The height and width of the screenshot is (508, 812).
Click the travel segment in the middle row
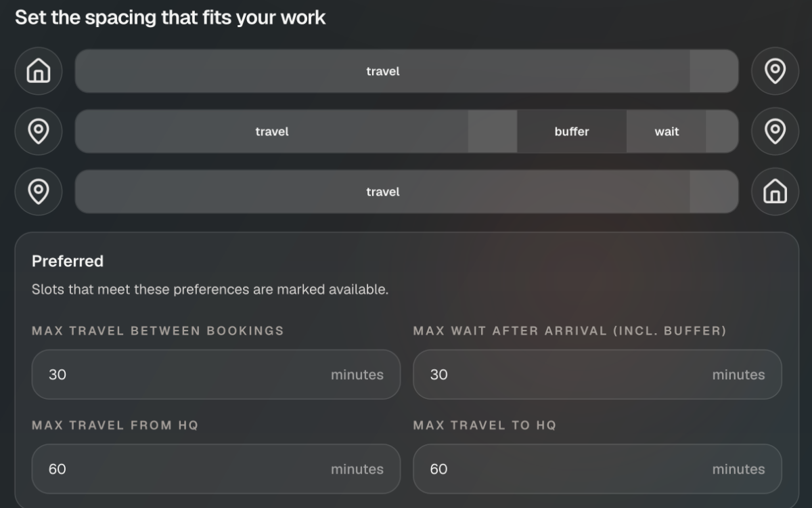(x=271, y=131)
